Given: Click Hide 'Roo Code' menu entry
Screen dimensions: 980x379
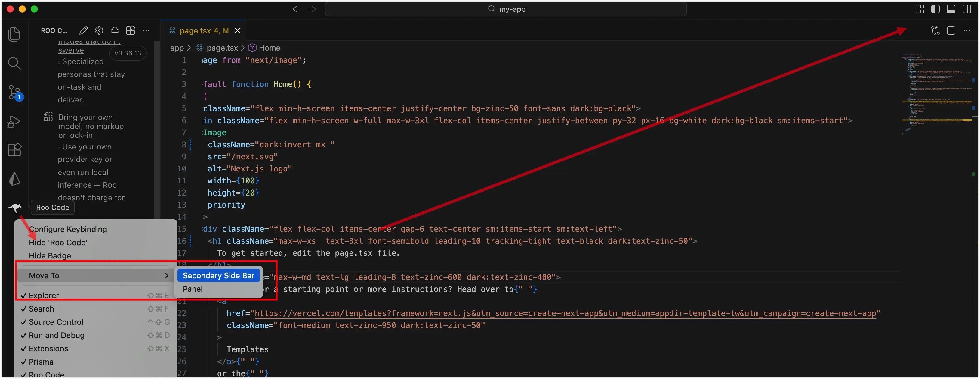Looking at the screenshot, I should pos(58,242).
